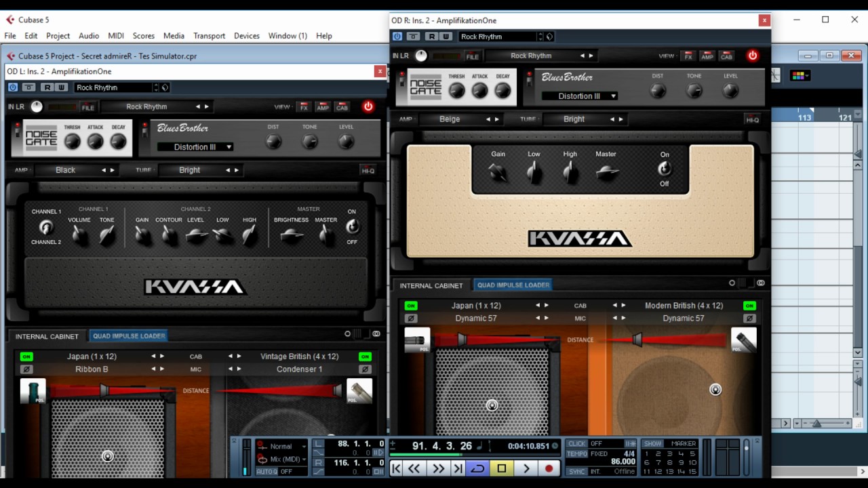Viewport: 868px width, 488px height.
Task: Select the right condenser microphone icon in OD L cabinet
Action: click(359, 391)
